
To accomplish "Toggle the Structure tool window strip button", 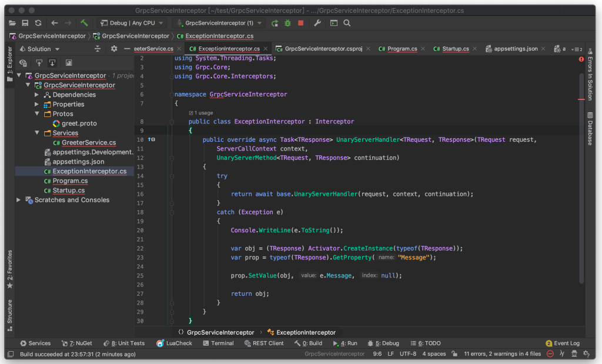I will click(x=10, y=315).
